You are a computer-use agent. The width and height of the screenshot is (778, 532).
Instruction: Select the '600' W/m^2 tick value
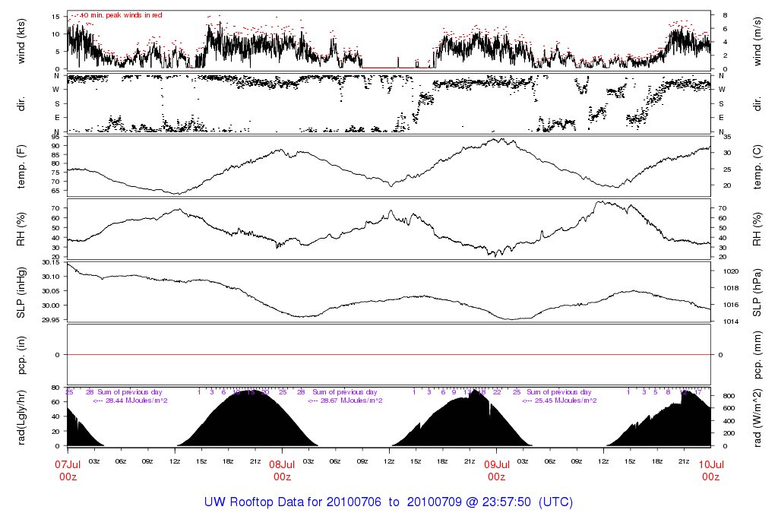729,408
